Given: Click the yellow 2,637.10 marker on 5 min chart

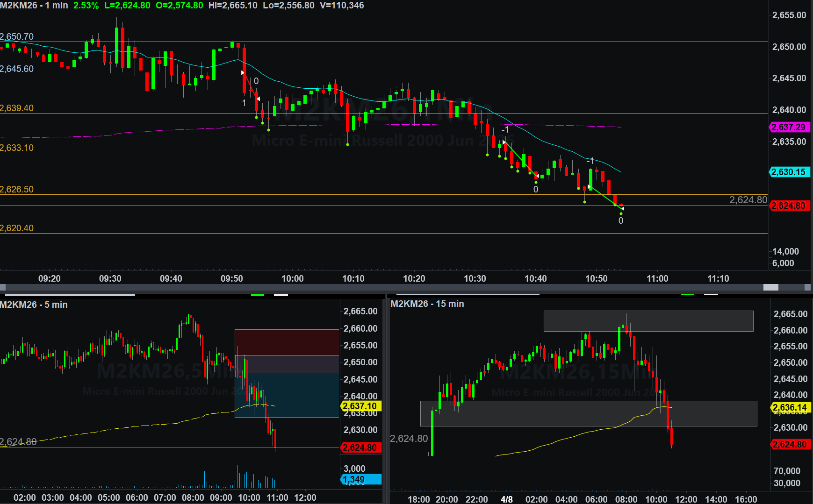Looking at the screenshot, I should [361, 406].
